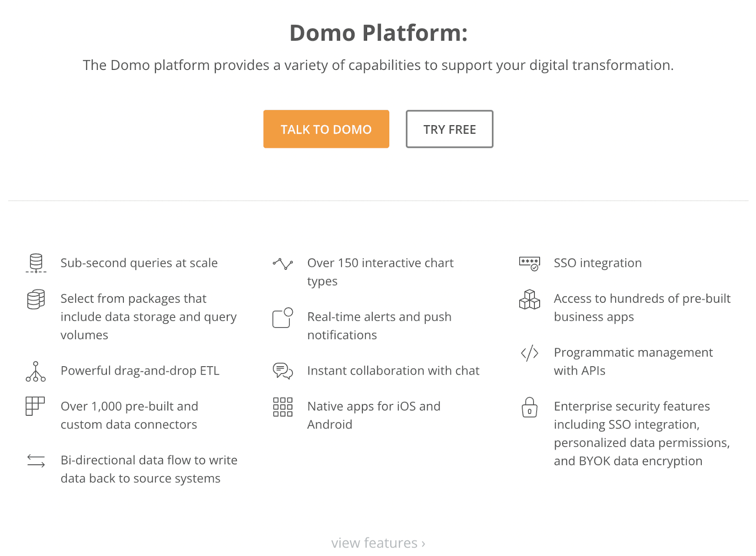Click the sub-second queries database icon
This screenshot has height=556, width=756.
tap(36, 263)
